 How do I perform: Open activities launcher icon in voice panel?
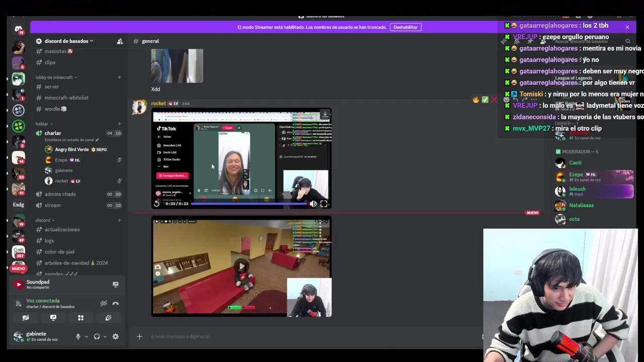[x=80, y=318]
